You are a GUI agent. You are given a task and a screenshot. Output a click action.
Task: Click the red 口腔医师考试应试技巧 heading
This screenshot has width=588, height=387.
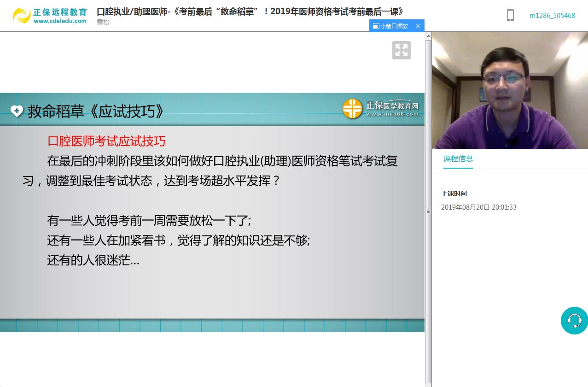tap(106, 141)
